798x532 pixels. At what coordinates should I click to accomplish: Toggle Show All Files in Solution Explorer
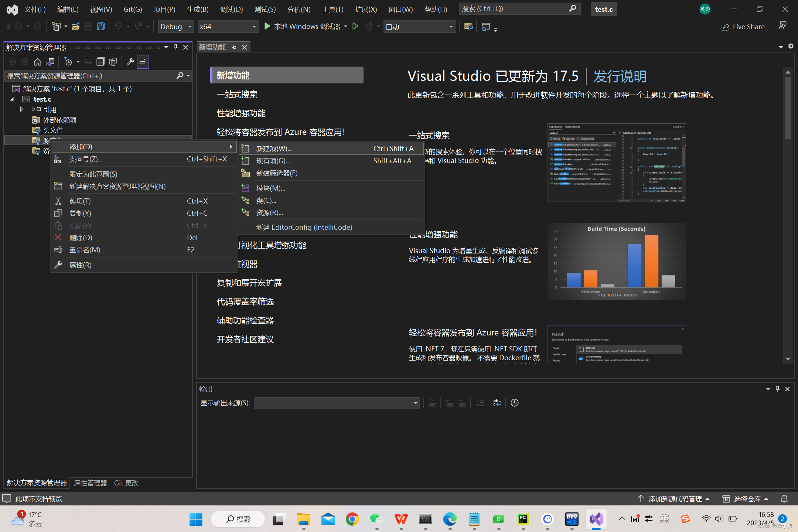[113, 62]
